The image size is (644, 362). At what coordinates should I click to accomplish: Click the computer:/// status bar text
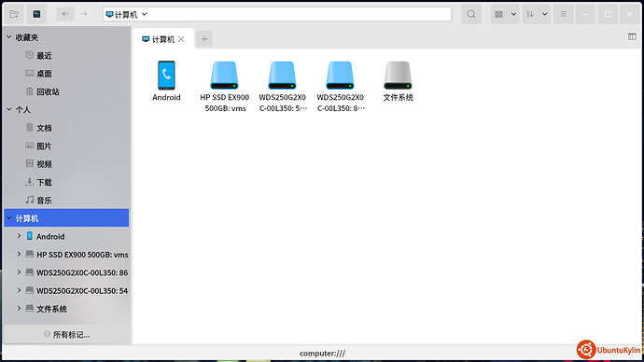click(x=322, y=353)
